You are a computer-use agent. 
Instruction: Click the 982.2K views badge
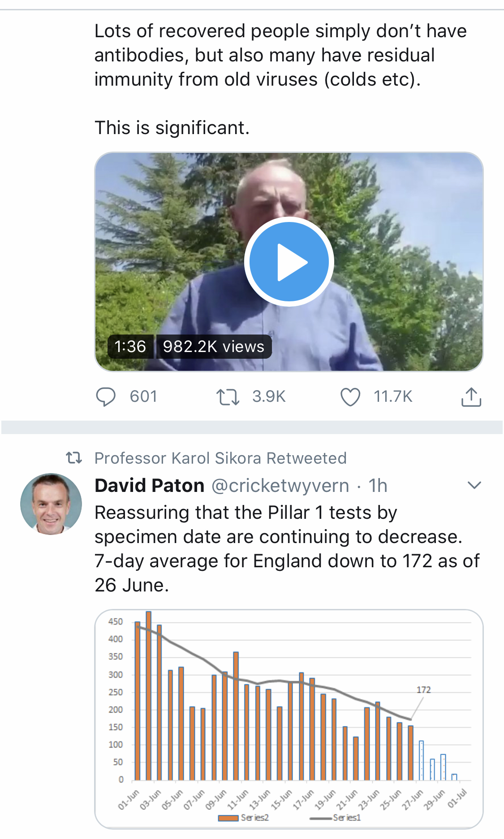(x=214, y=347)
